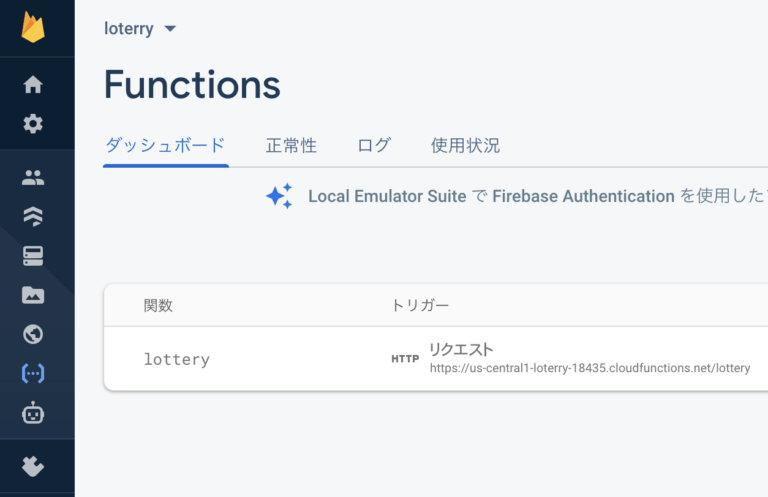The height and width of the screenshot is (497, 768).
Task: Click the lottery function name in table
Action: [x=177, y=359]
